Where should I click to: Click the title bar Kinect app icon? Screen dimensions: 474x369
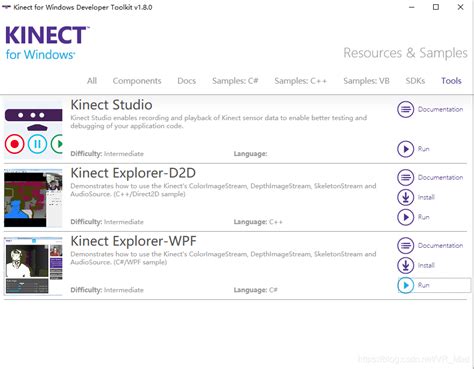point(6,7)
